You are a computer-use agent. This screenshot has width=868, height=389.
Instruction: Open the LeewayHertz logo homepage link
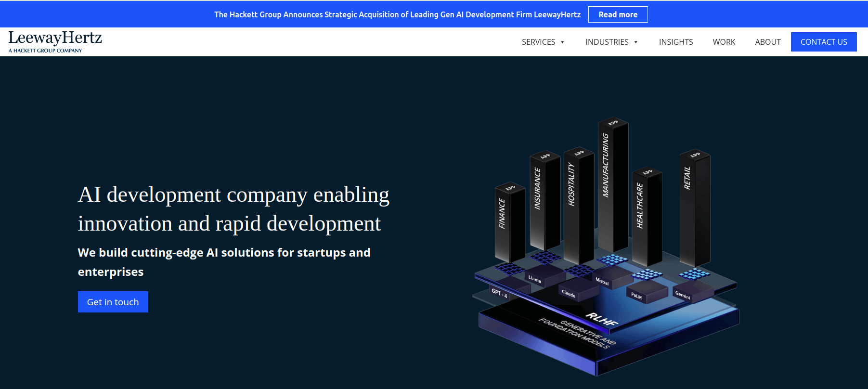[x=55, y=41]
